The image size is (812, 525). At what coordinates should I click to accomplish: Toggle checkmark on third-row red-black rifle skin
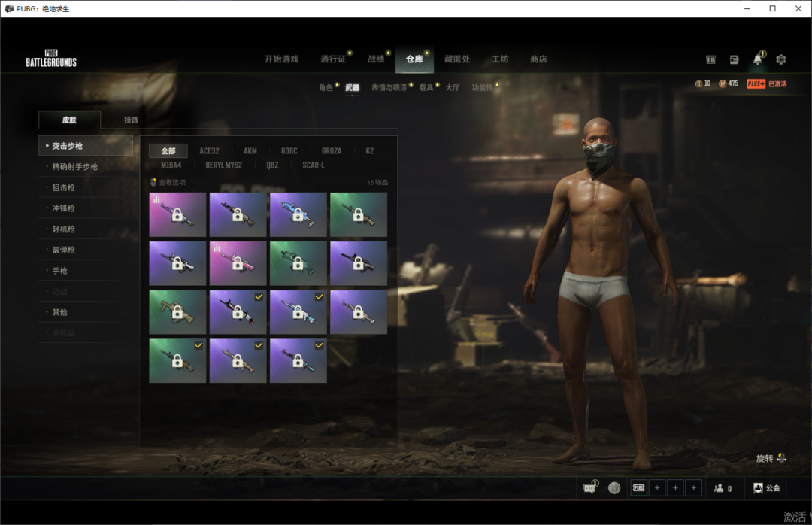coord(259,297)
